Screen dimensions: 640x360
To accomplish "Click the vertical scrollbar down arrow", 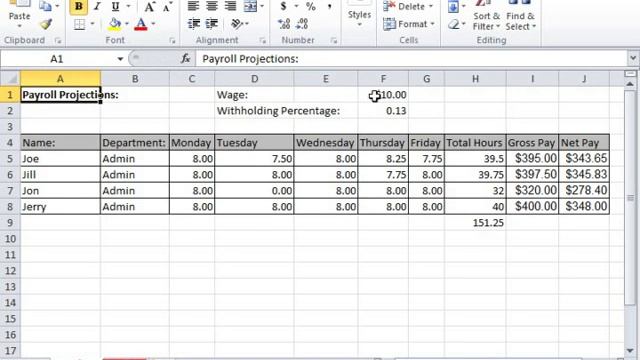I will pos(630,351).
